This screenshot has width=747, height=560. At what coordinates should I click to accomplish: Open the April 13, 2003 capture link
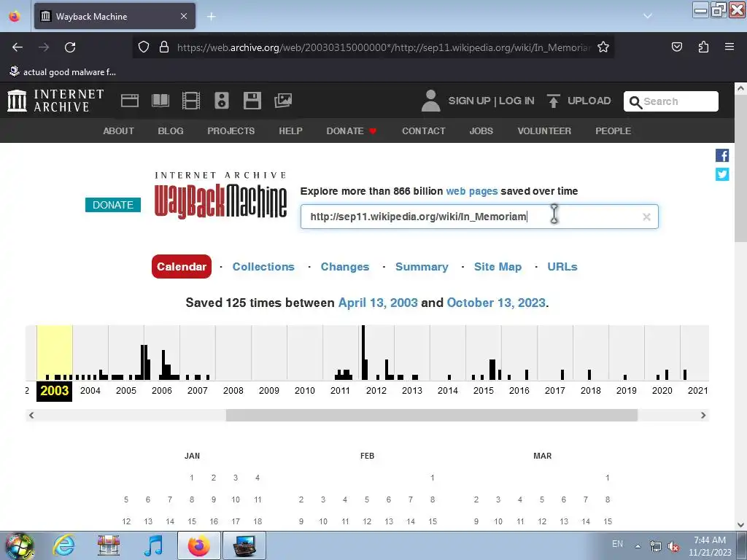point(378,303)
